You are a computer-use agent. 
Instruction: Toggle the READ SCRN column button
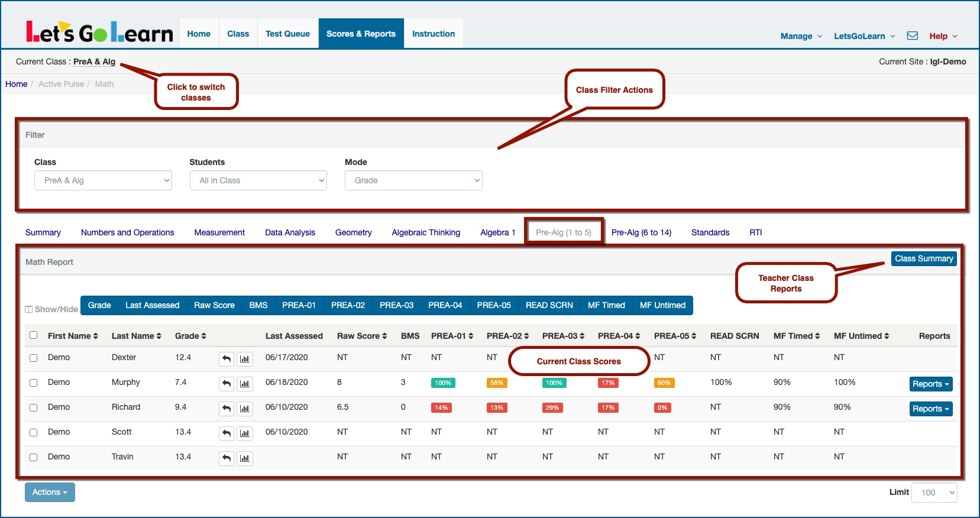[549, 305]
